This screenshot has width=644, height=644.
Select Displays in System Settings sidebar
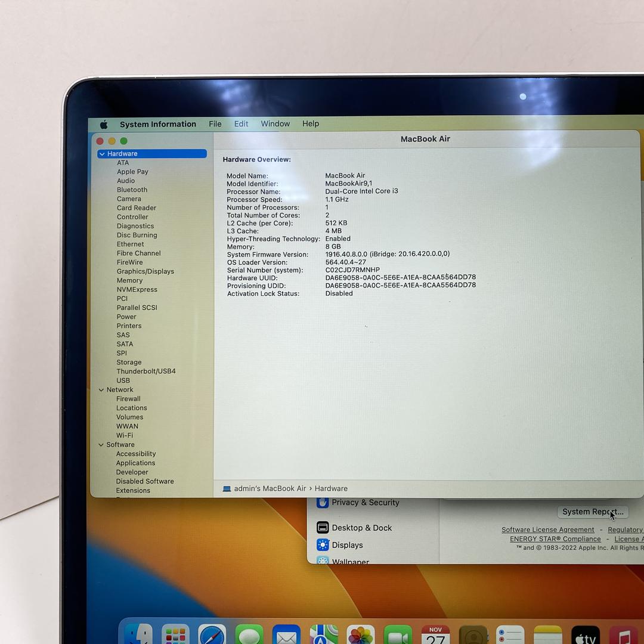tap(347, 545)
